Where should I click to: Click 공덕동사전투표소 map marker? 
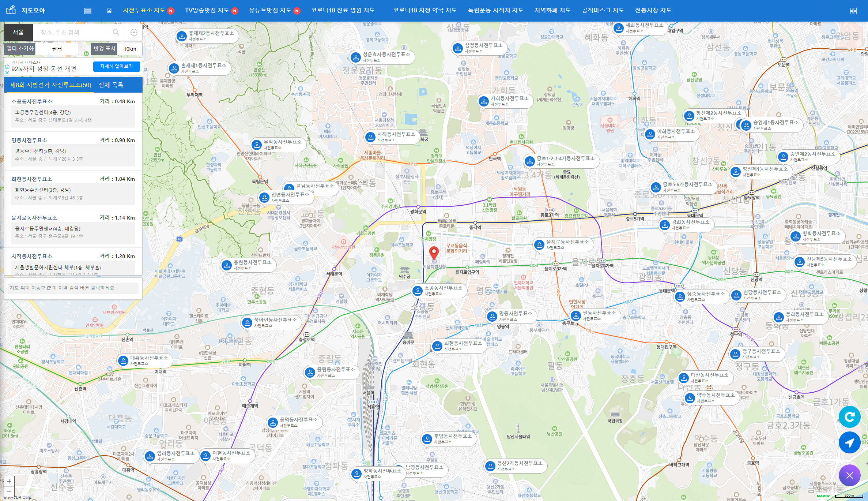(294, 422)
